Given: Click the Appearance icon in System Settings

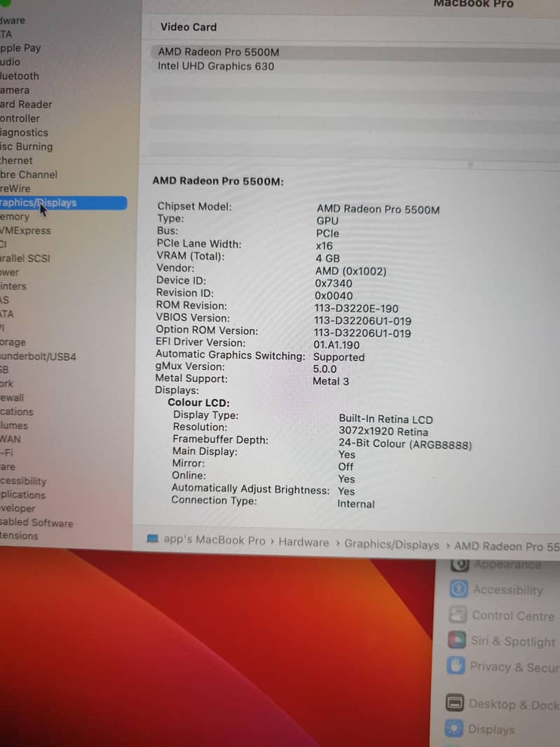Looking at the screenshot, I should [460, 565].
